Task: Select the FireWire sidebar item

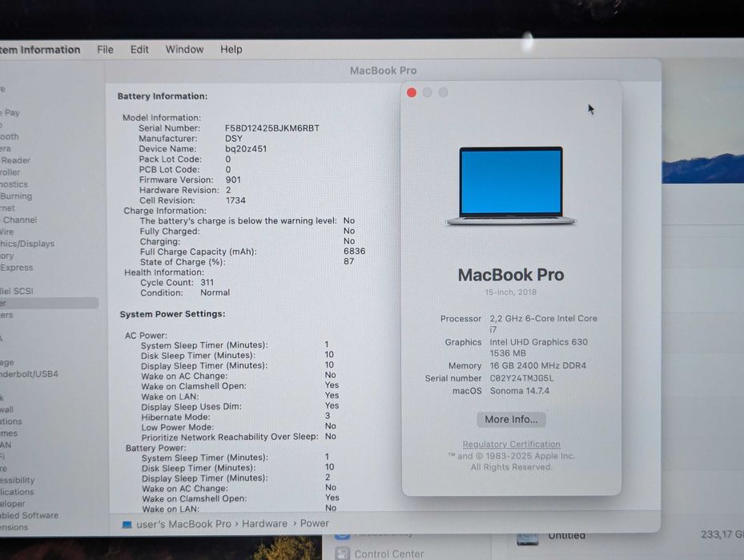Action: (x=7, y=232)
